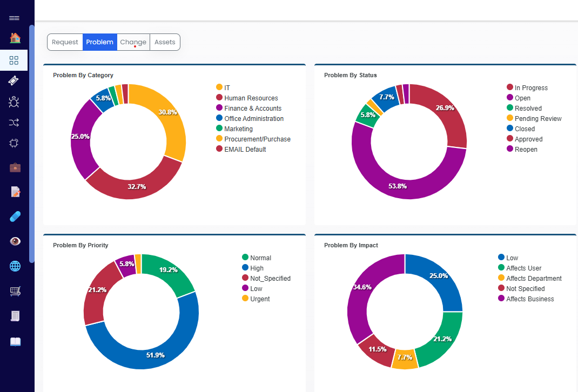Click the Problem By Category title
The width and height of the screenshot is (578, 392).
(x=83, y=75)
